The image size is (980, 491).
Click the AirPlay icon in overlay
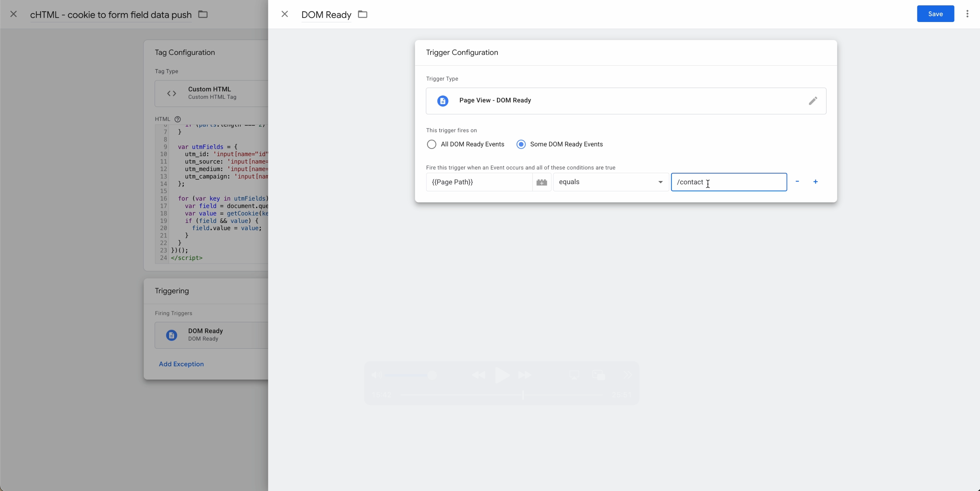(574, 375)
